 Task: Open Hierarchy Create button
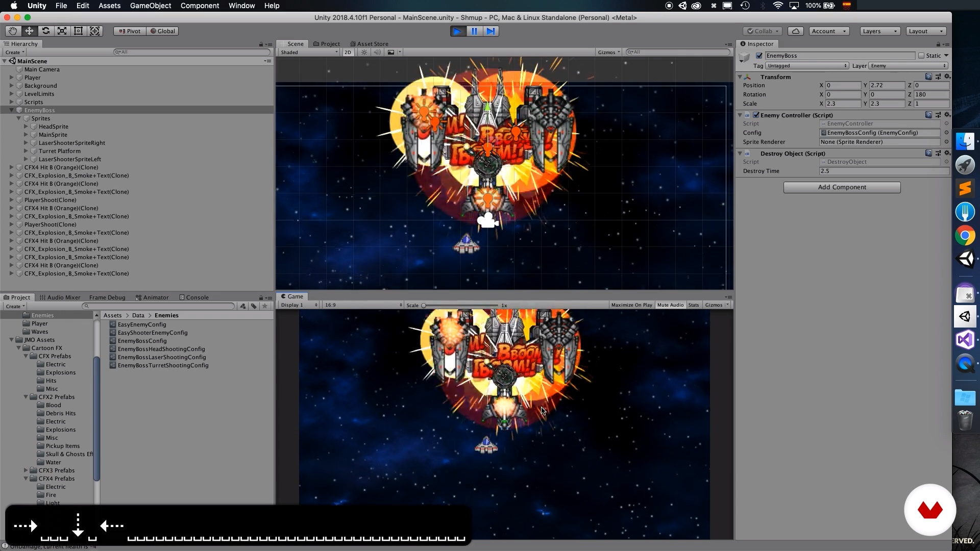(14, 53)
